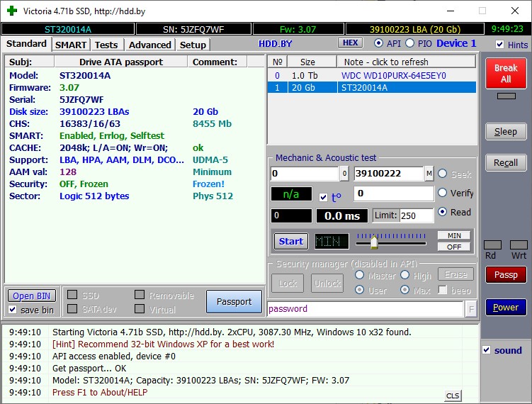Click the UDMA-5 comment text
Viewport: 532px width, 404px height.
coord(210,160)
